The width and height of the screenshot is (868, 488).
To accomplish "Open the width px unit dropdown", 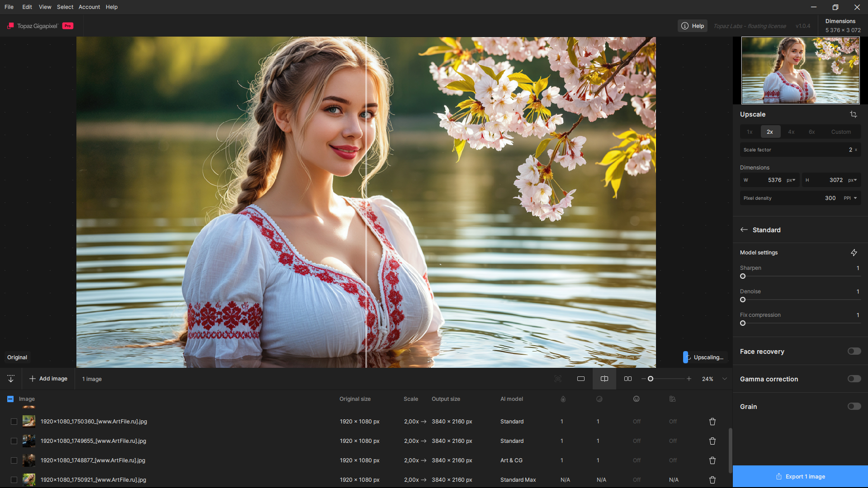I will [x=791, y=180].
